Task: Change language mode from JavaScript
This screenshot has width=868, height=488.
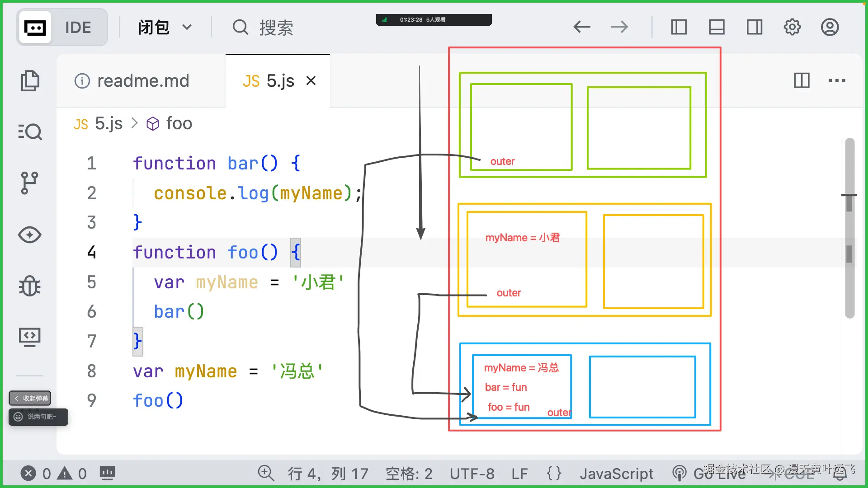Action: pos(617,474)
